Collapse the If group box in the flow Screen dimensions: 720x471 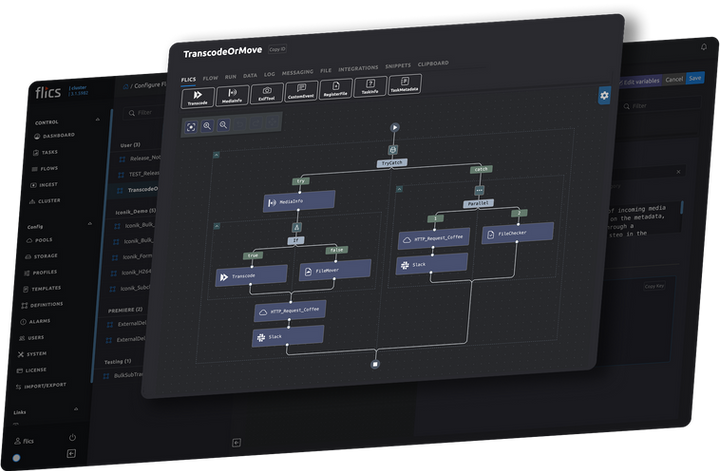[217, 226]
